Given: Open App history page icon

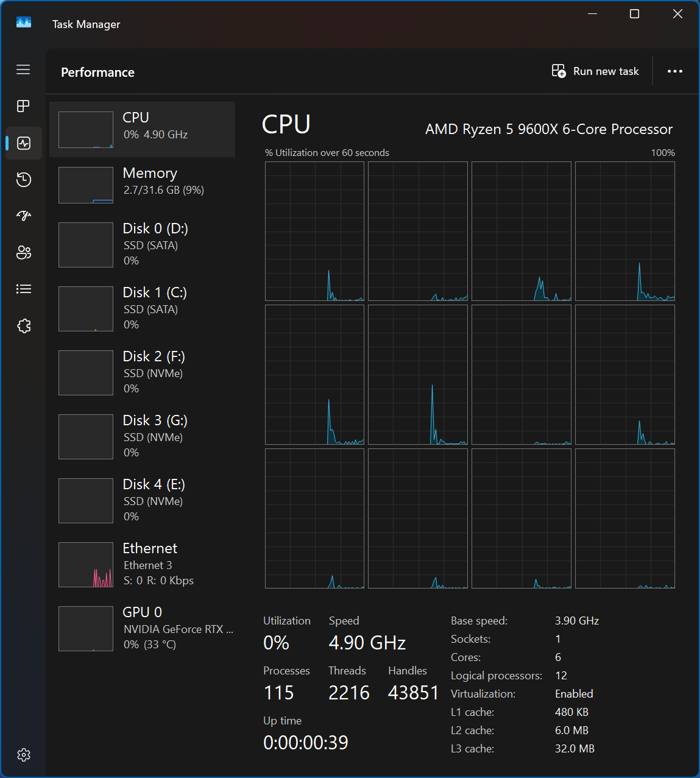Looking at the screenshot, I should (x=23, y=180).
